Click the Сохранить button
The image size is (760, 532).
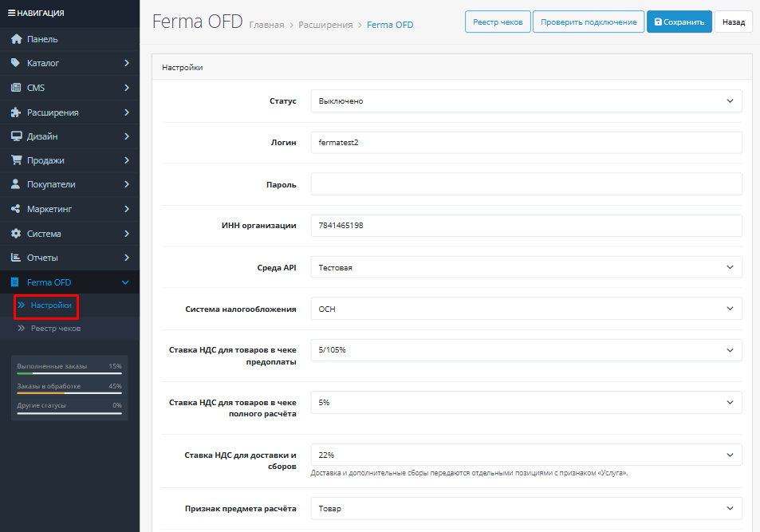(679, 22)
